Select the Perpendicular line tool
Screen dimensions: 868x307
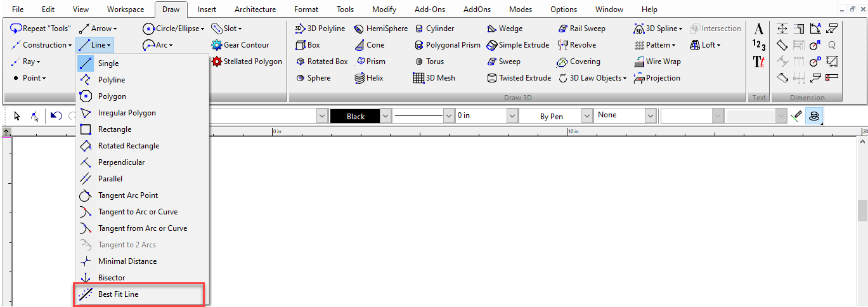(x=142, y=162)
